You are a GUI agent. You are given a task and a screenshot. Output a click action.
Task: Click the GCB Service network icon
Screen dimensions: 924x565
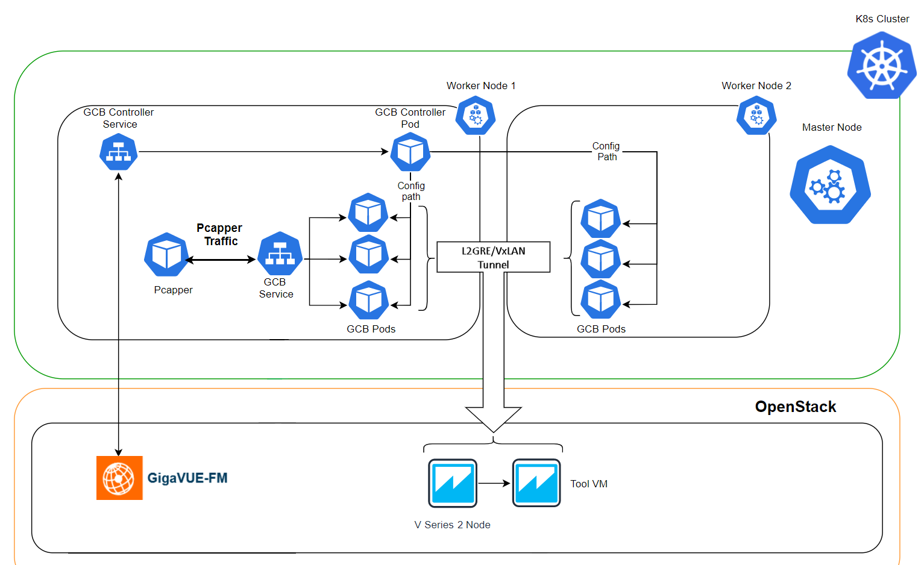pyautogui.click(x=280, y=254)
